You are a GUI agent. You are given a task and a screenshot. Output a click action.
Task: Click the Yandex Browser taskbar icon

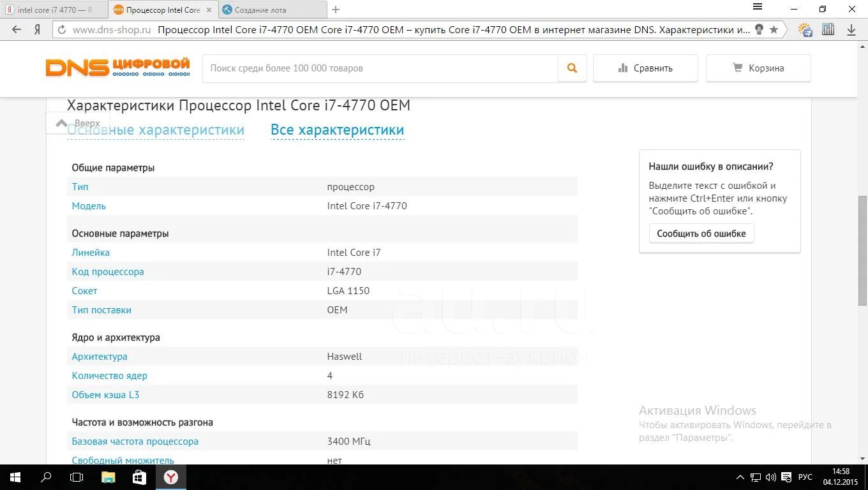pos(170,477)
